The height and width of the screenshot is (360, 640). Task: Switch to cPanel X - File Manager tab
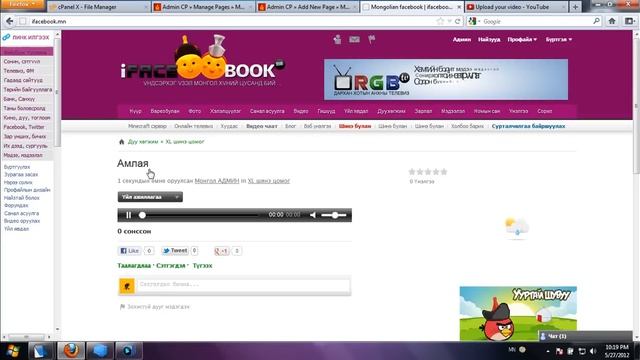(98, 7)
